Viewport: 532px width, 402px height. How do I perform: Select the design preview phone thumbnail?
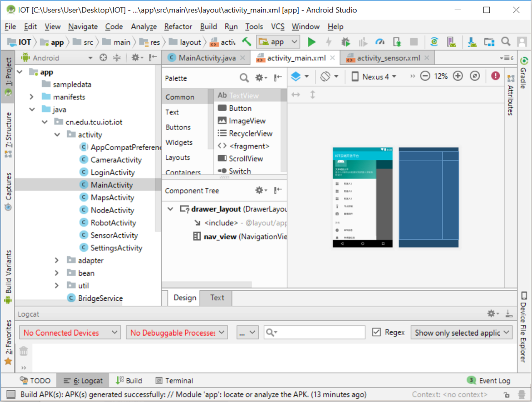(362, 197)
